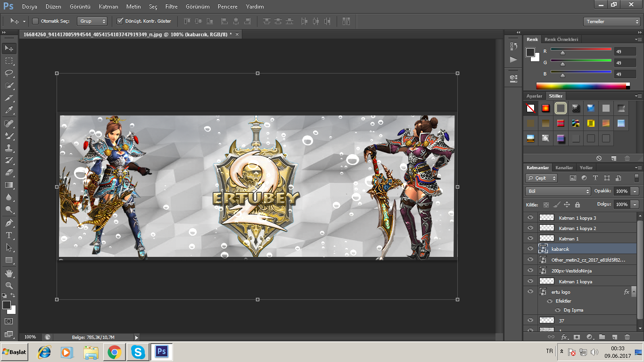Select the Eraser tool
Viewport: 644px width, 362px height.
[x=9, y=173]
